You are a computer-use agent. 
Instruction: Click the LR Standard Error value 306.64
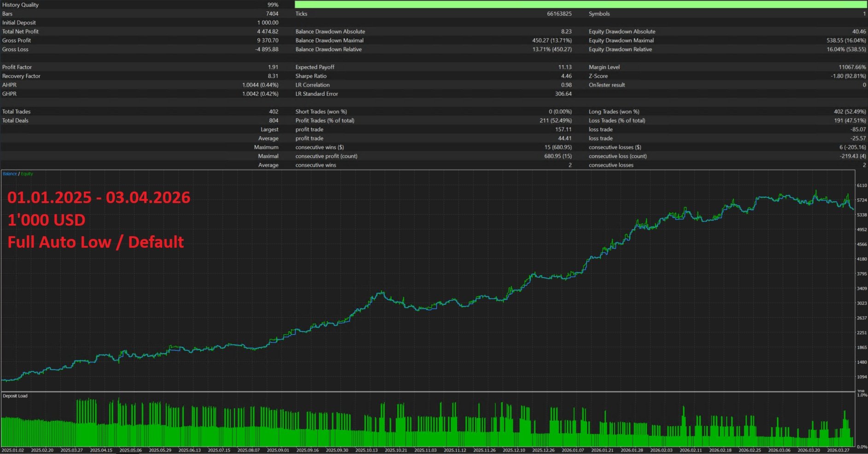pyautogui.click(x=563, y=94)
